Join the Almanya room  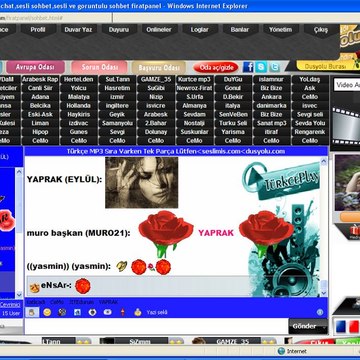(194, 106)
